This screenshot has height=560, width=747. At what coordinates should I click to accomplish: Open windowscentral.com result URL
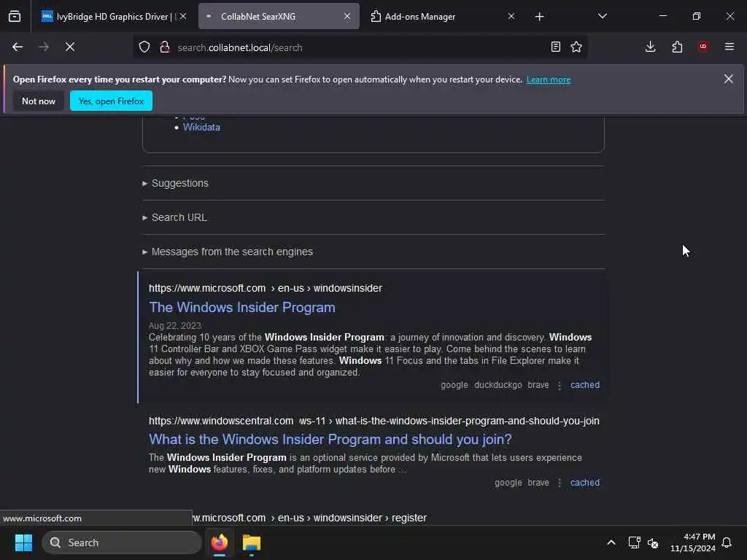[374, 421]
